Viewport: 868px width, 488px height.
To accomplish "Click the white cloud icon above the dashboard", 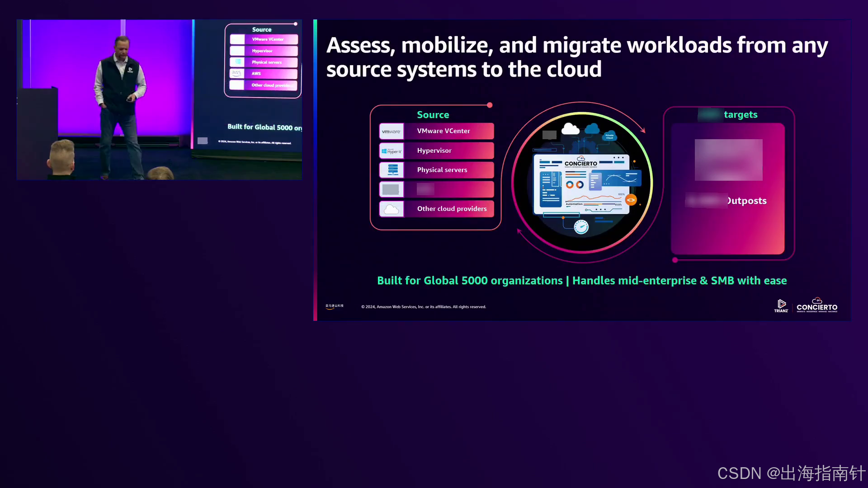I will (x=570, y=129).
